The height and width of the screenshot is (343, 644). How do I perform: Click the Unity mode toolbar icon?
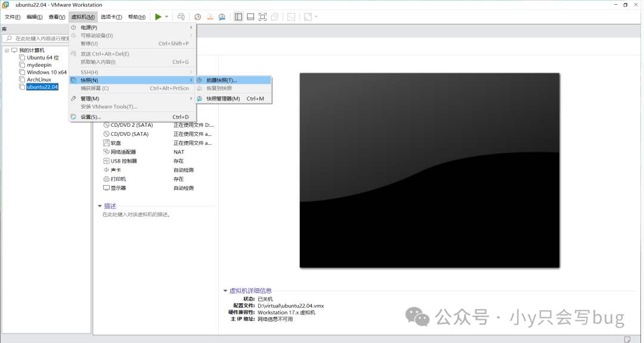point(275,17)
